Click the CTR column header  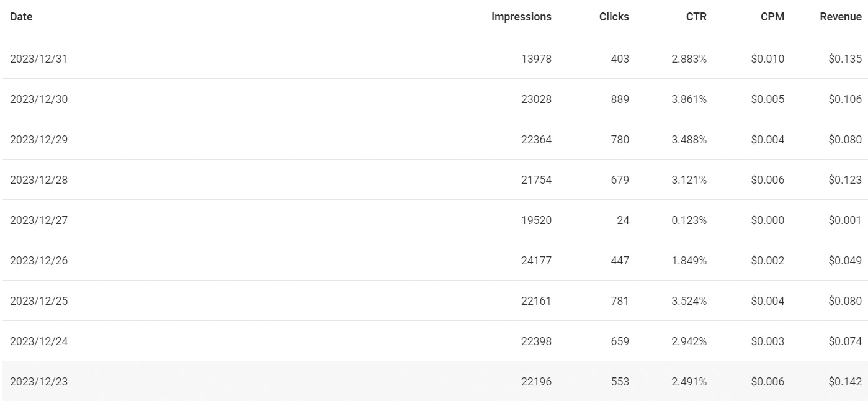pyautogui.click(x=696, y=17)
